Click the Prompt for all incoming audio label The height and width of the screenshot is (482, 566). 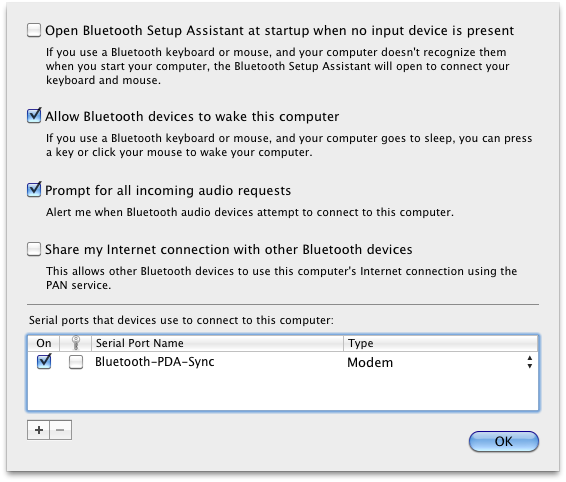pos(168,190)
